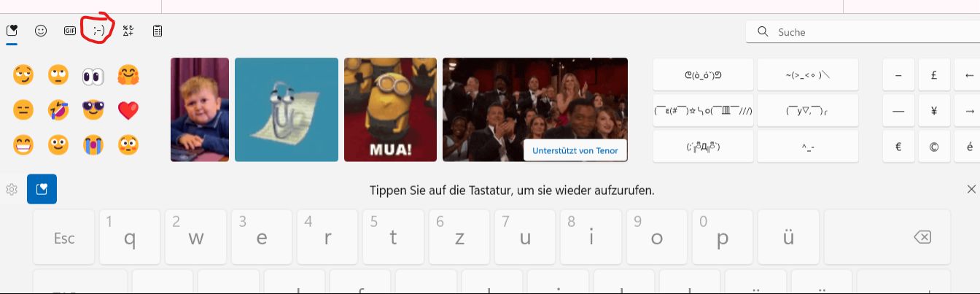Insert the sunglasses face emoji
980x294 pixels.
point(93,111)
